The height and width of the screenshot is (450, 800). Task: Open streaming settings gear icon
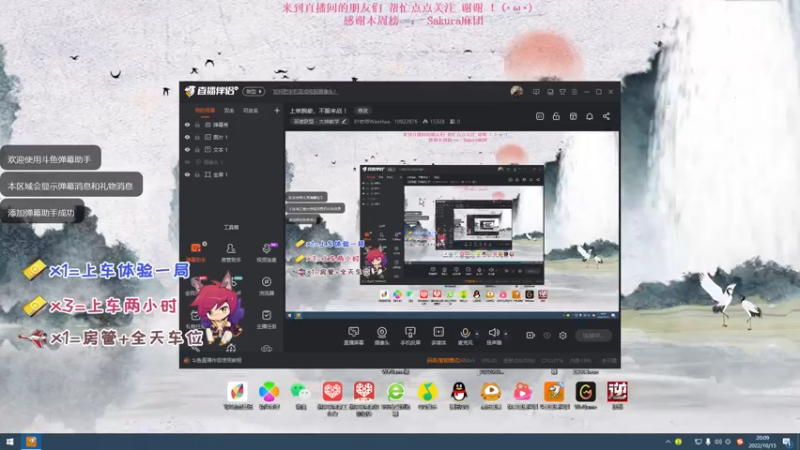(563, 335)
